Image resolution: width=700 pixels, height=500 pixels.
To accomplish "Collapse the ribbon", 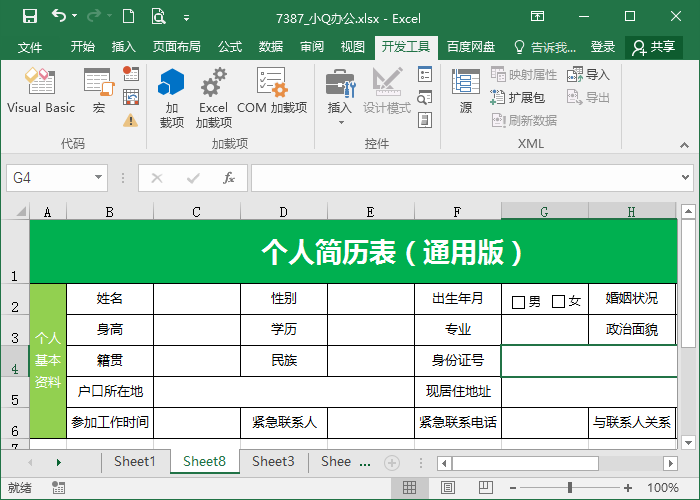I will point(684,145).
